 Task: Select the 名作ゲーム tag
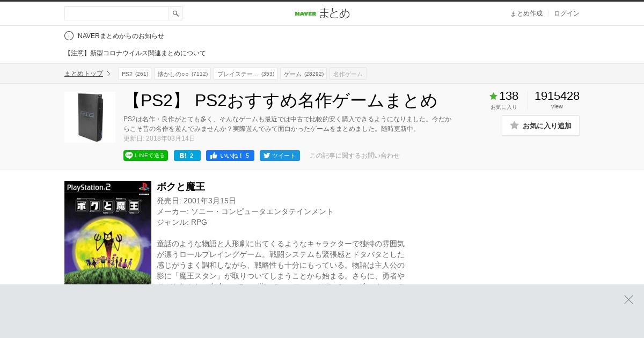click(x=348, y=74)
